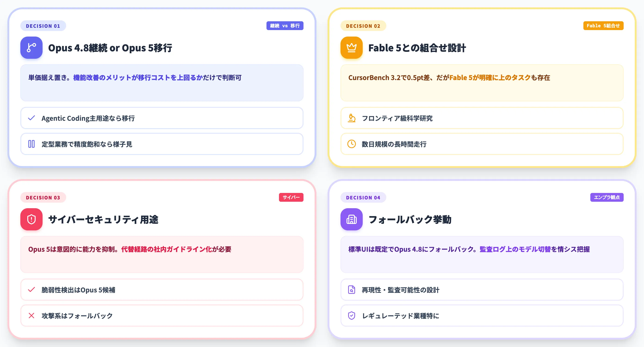Click the highlighted text 機能改善のメリットが移行コストを上回るか

(138, 78)
